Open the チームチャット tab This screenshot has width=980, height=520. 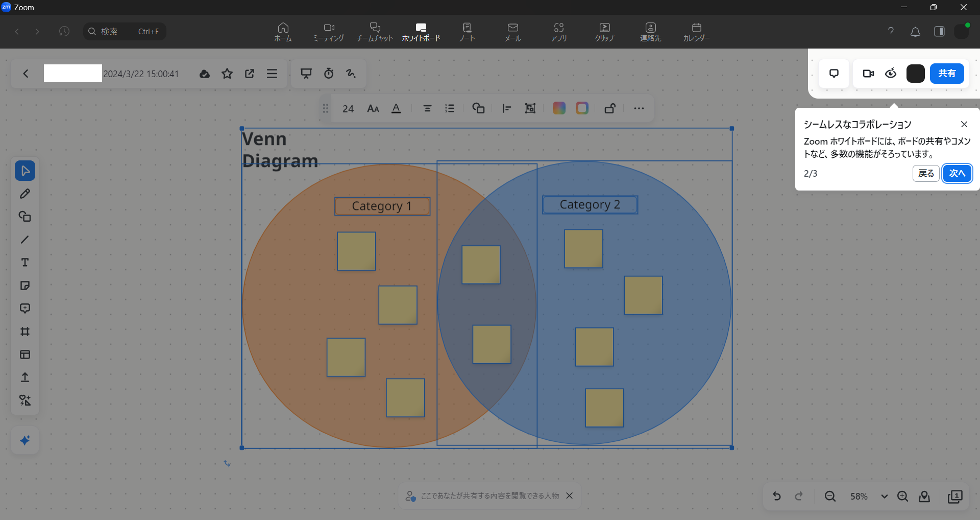pos(375,32)
